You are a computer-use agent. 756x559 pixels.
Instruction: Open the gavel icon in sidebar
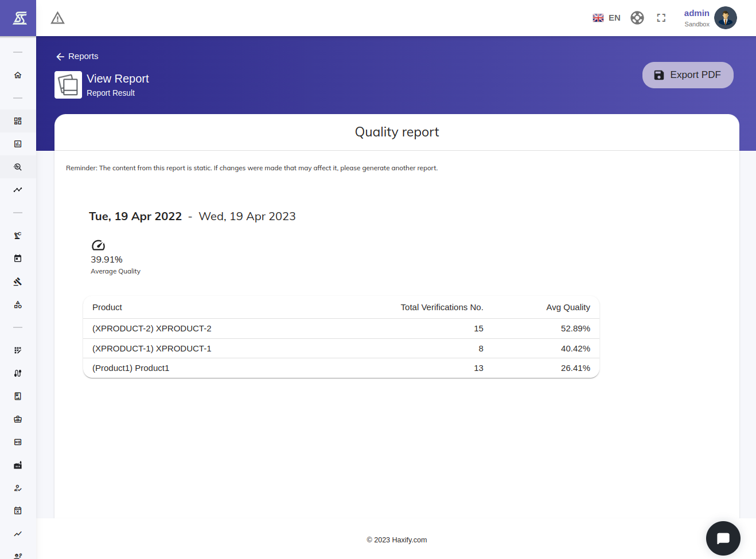click(x=18, y=282)
